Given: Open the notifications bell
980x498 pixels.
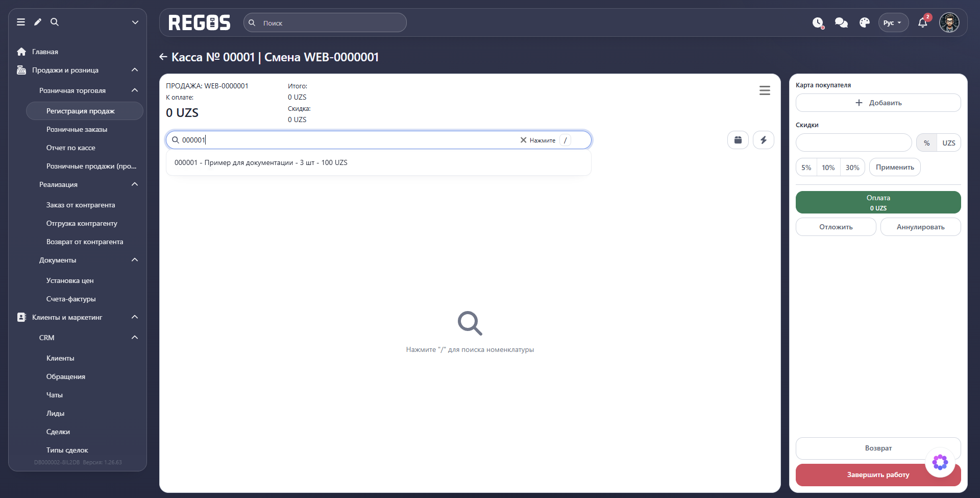Looking at the screenshot, I should [x=923, y=22].
